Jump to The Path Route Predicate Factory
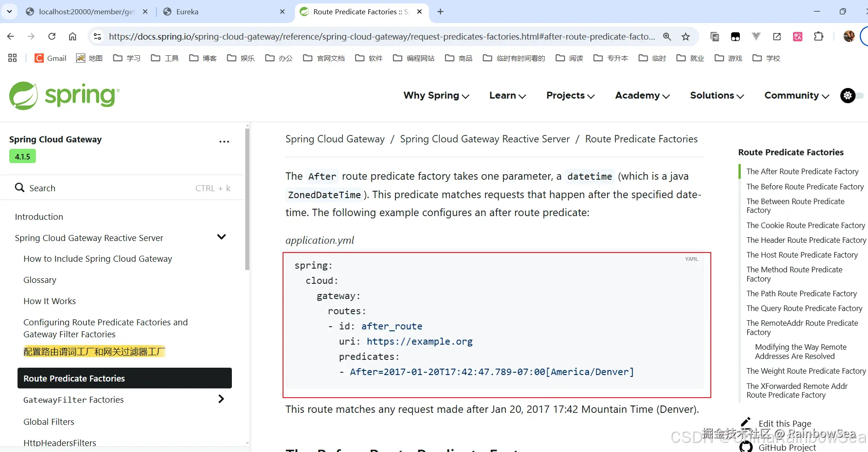The width and height of the screenshot is (868, 452). [802, 294]
